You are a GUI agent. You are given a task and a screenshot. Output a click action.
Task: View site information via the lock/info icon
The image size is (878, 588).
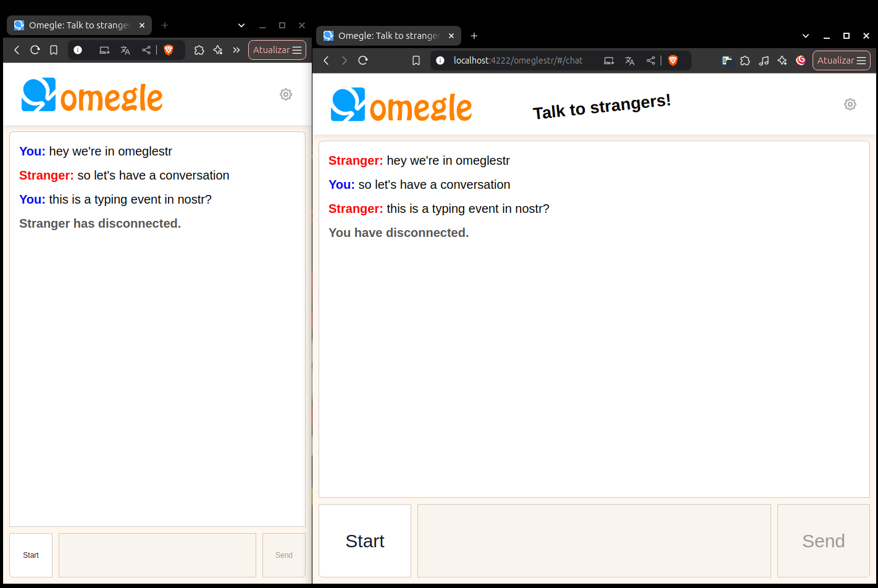coord(440,60)
